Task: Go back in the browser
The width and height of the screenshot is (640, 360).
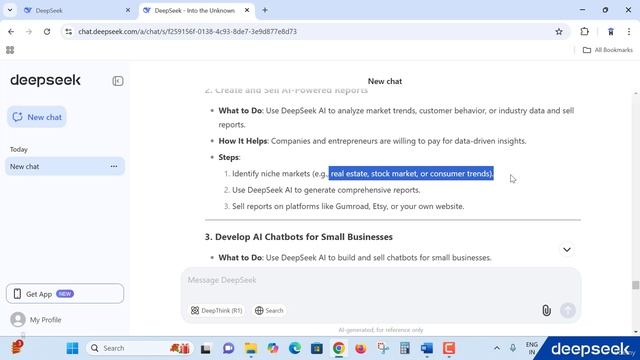Action: (x=11, y=31)
